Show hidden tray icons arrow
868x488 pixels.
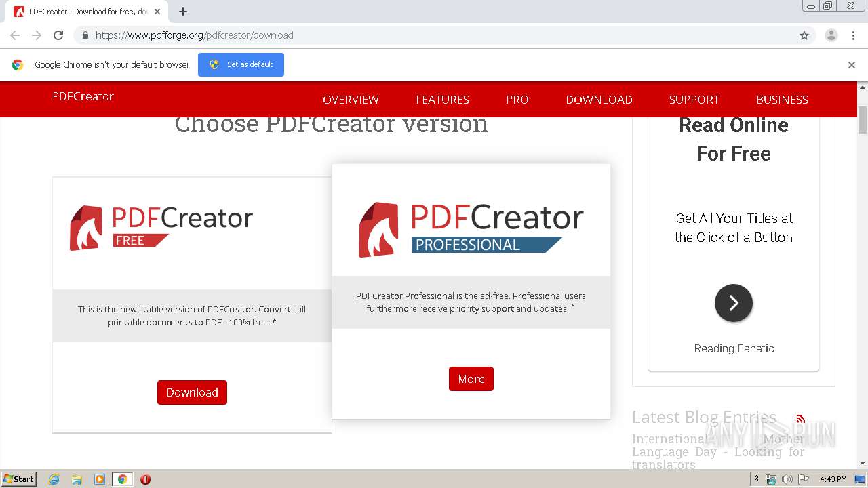757,479
